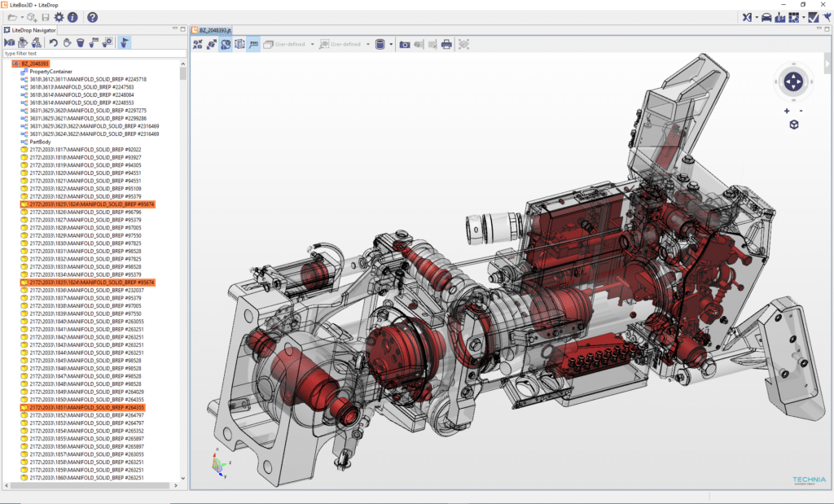This screenshot has height=504, width=834.
Task: Click the first Navigator toolbar icon with arrow and cube
Action: 10,42
